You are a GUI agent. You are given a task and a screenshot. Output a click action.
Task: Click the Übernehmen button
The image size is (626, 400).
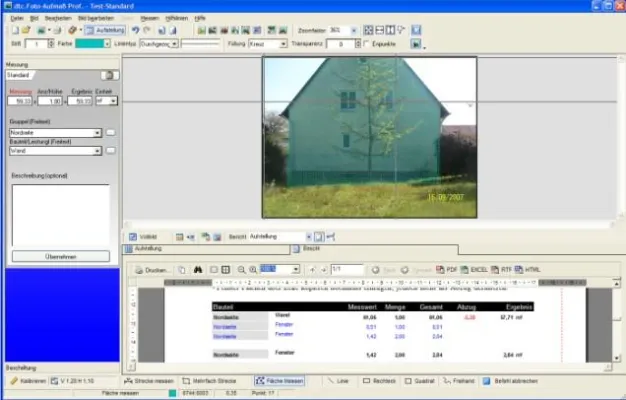60,256
